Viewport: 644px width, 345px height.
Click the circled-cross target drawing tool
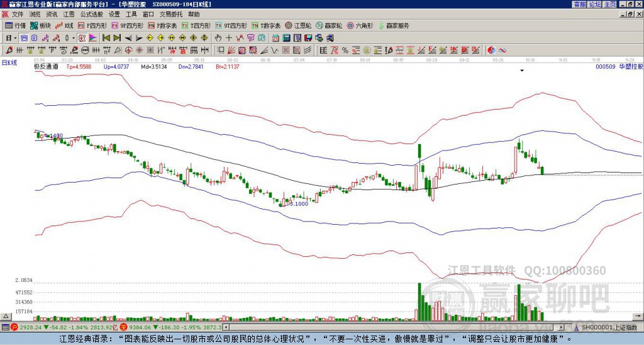click(x=128, y=50)
